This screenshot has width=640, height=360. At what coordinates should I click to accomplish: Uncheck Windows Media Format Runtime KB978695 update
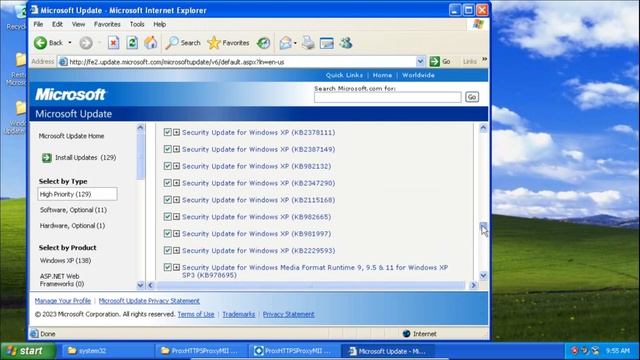pos(167,267)
